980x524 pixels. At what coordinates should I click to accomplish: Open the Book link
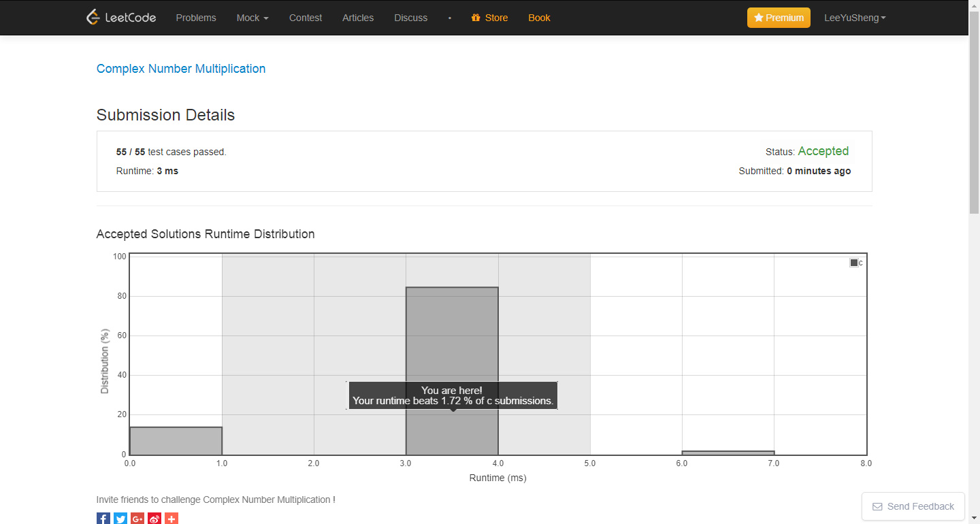point(539,18)
